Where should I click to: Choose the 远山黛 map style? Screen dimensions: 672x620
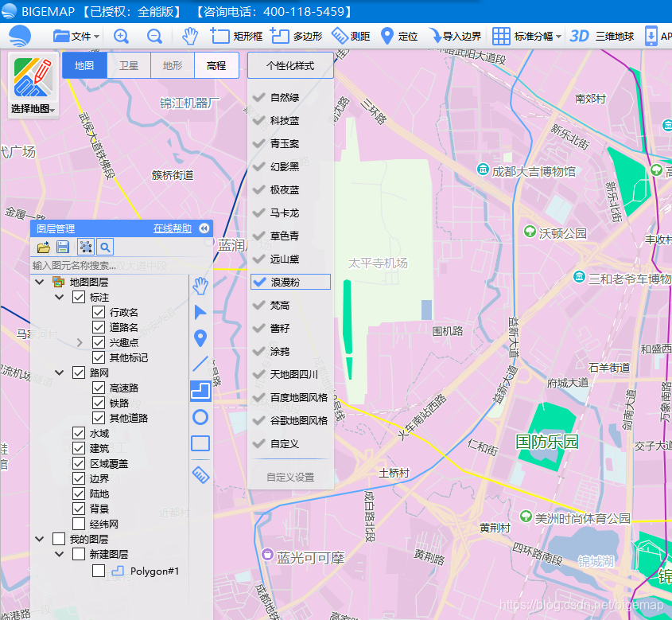290,259
